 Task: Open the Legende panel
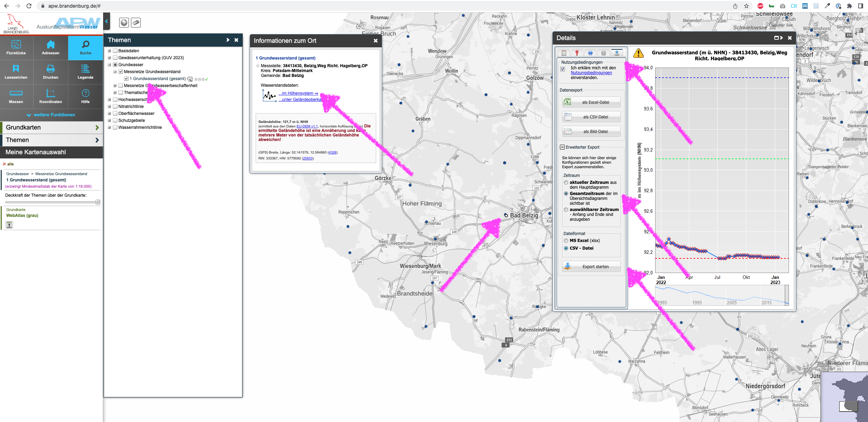coord(85,72)
